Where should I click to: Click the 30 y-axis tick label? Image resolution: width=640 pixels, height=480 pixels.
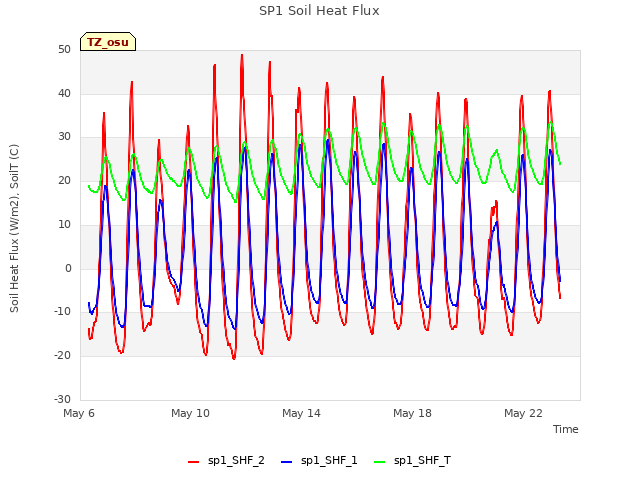(x=64, y=137)
